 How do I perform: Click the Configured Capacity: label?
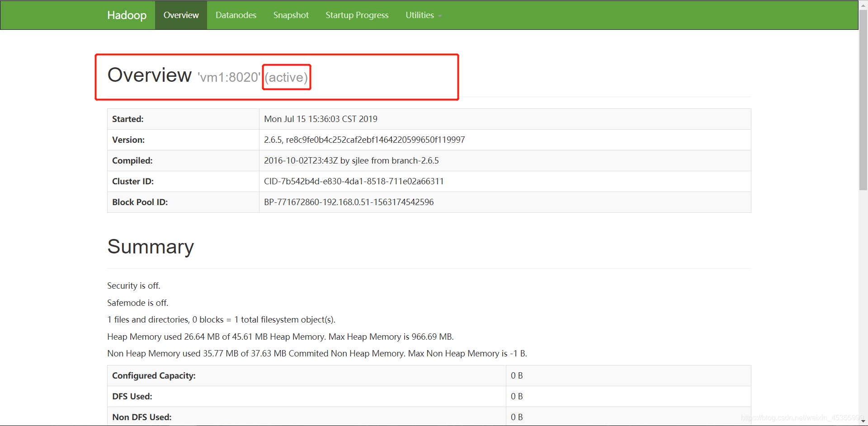[154, 375]
